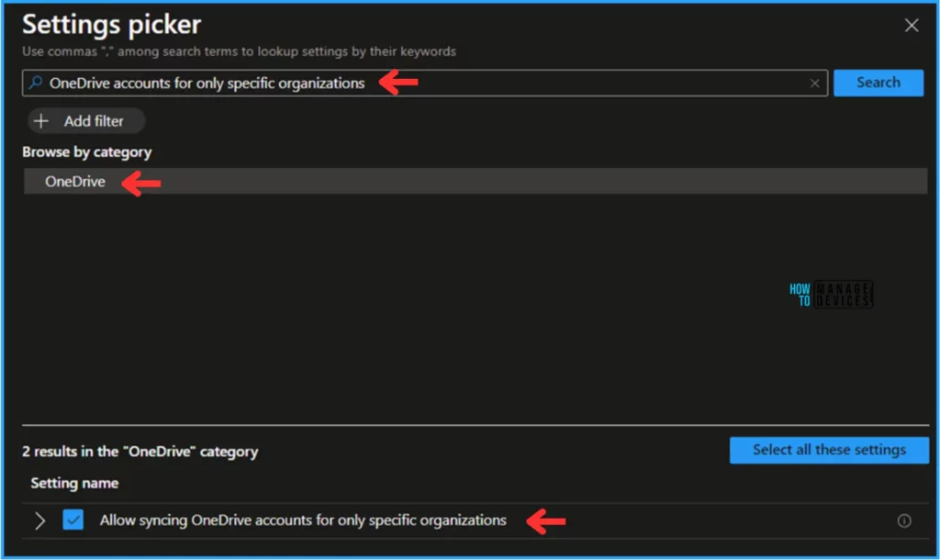Select the OneDrive category row

click(475, 181)
